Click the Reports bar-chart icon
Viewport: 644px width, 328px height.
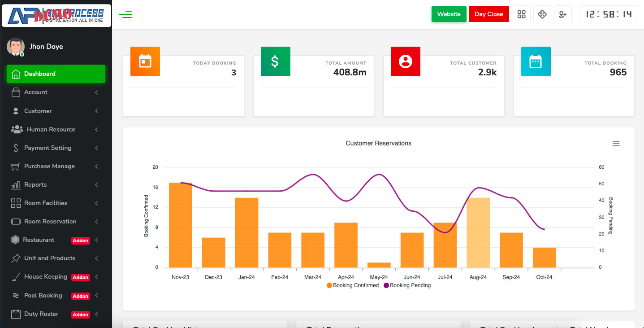click(x=16, y=185)
